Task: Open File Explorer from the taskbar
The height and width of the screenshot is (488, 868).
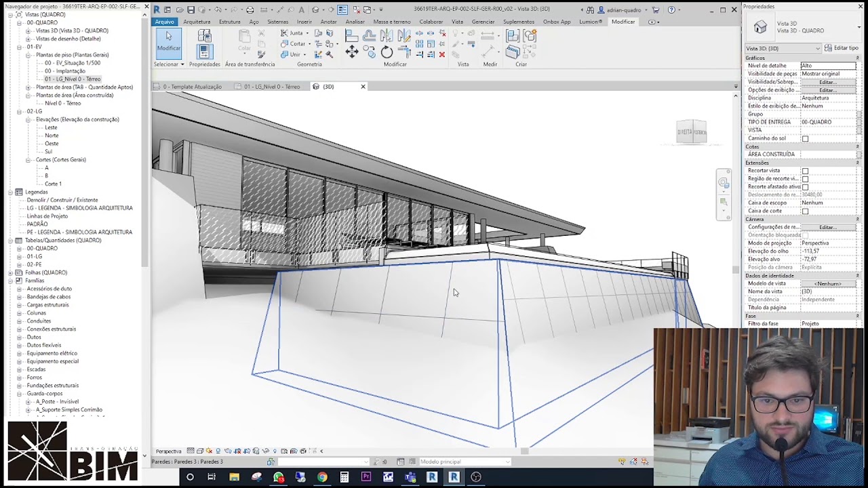Action: [x=234, y=477]
